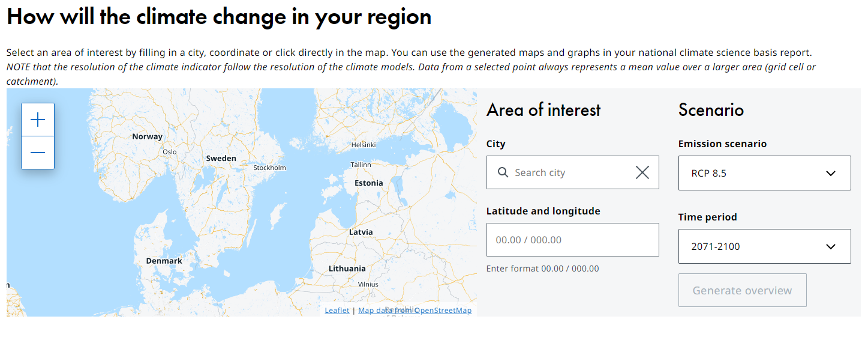Open the Leaflet attribution link
Image resolution: width=868 pixels, height=343 pixels.
pos(337,311)
